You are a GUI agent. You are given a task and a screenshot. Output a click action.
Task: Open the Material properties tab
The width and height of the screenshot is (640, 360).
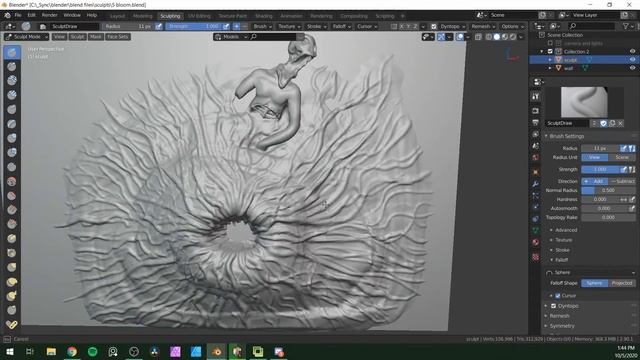[x=536, y=242]
